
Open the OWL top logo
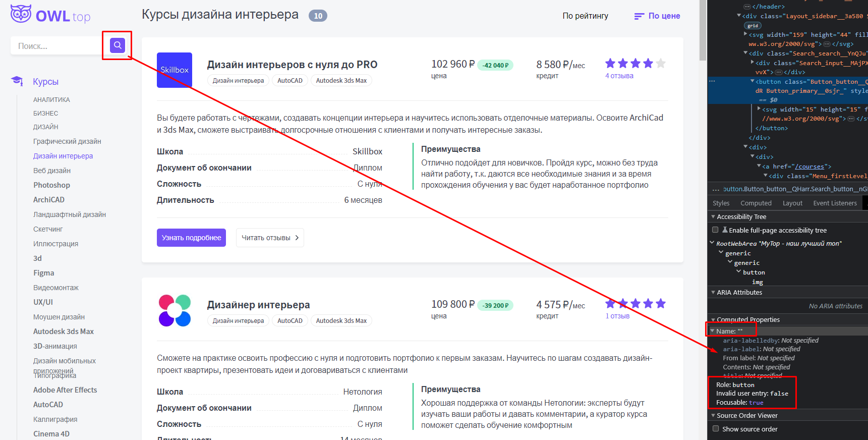[x=50, y=15]
